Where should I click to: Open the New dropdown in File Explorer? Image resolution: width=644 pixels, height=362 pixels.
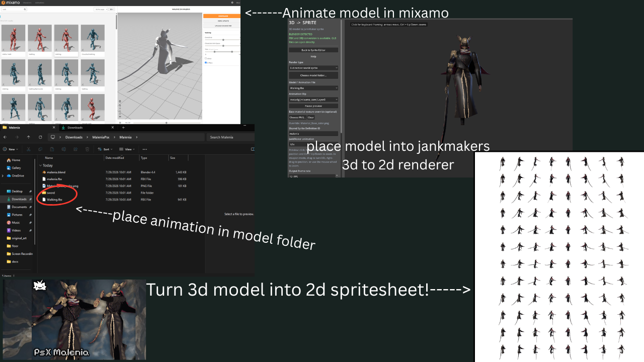click(12, 149)
